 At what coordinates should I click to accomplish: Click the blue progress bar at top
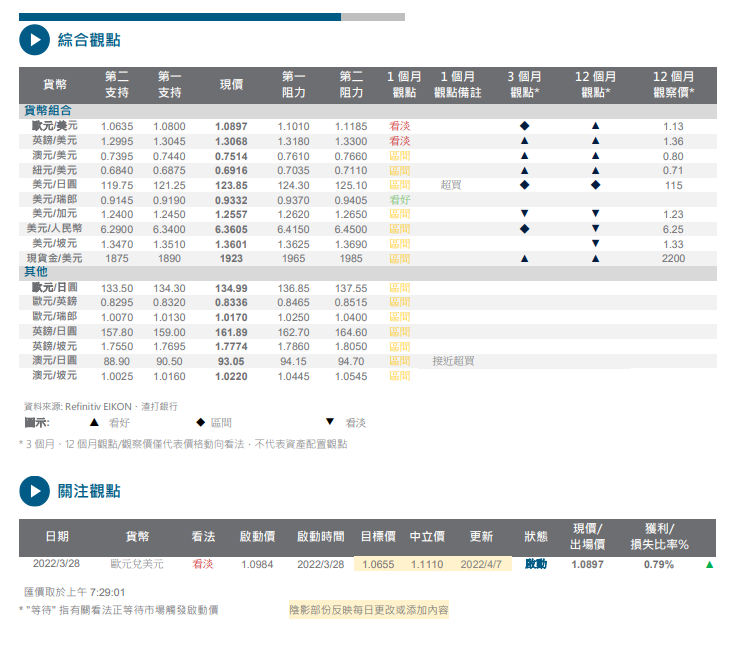[x=180, y=17]
